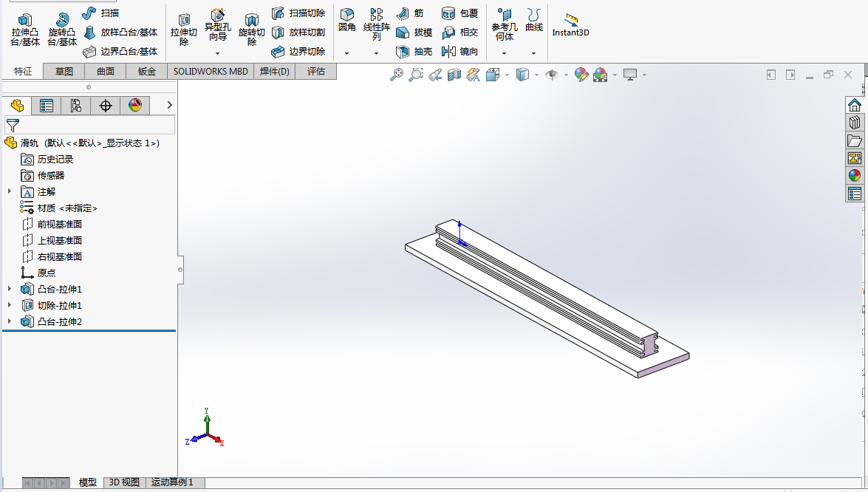Expand more manager tabs chevron arrow

[169, 105]
